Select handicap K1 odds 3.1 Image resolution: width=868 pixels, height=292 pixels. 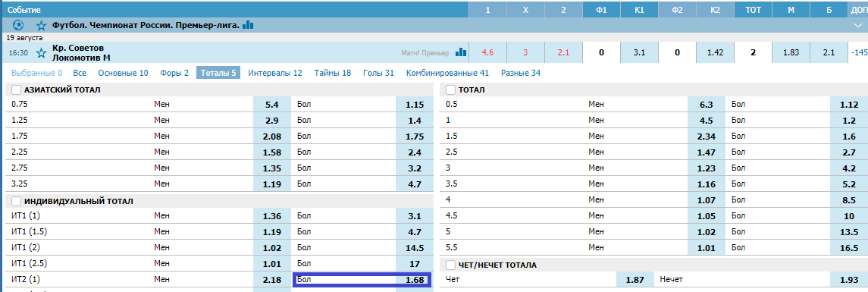coord(639,52)
